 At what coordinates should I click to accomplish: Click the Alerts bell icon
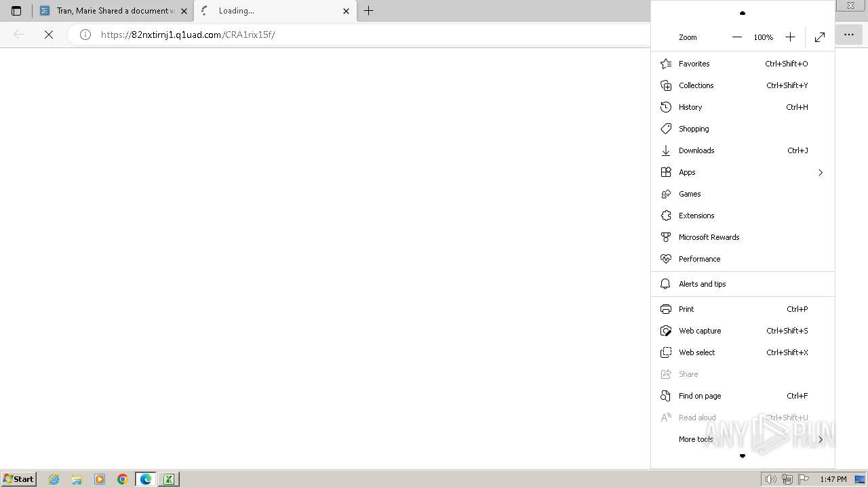(x=666, y=284)
